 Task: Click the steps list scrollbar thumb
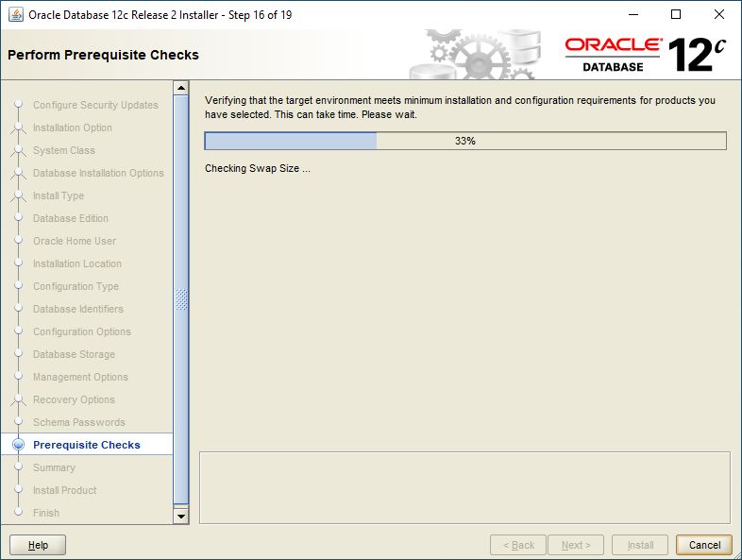(180, 299)
